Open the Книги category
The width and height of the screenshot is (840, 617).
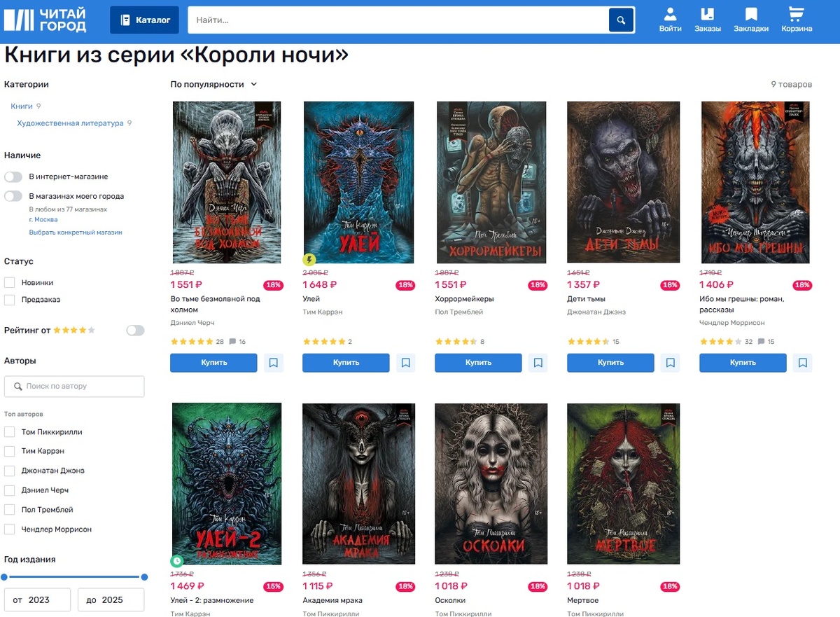tap(22, 106)
